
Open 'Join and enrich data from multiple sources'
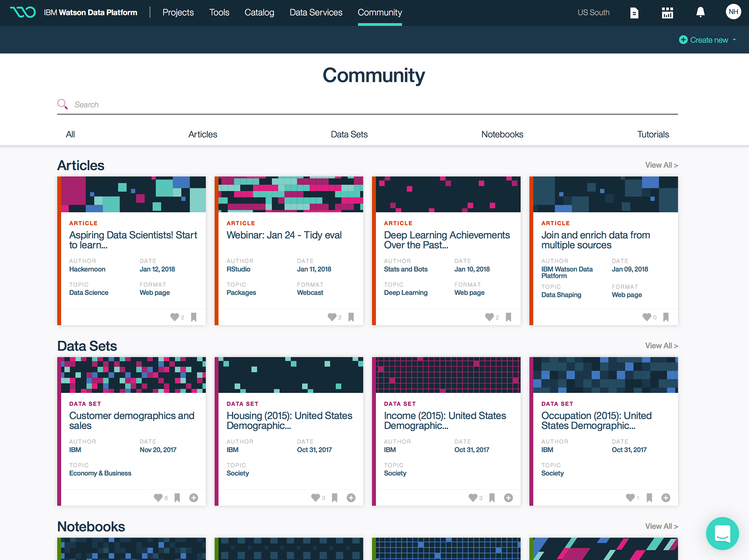coord(596,240)
